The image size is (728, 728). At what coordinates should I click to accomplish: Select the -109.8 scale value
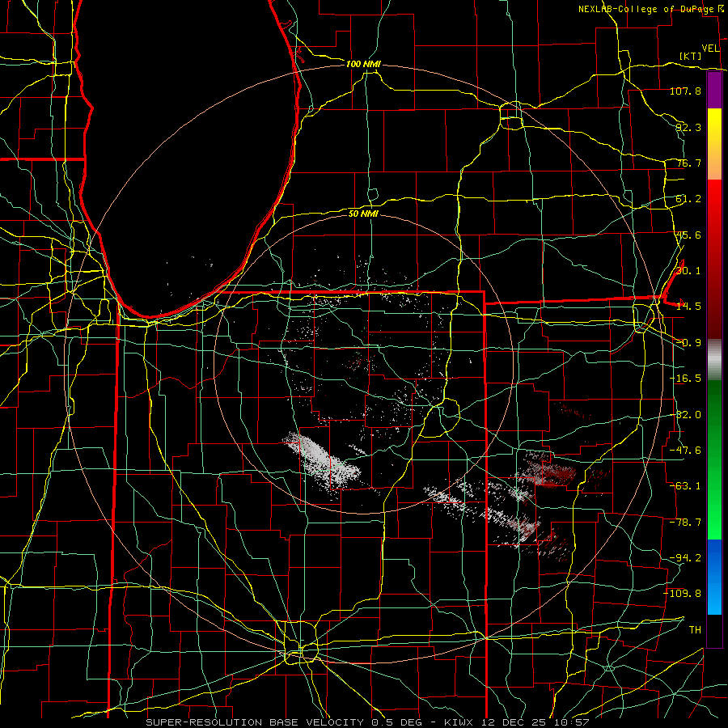pos(683,594)
